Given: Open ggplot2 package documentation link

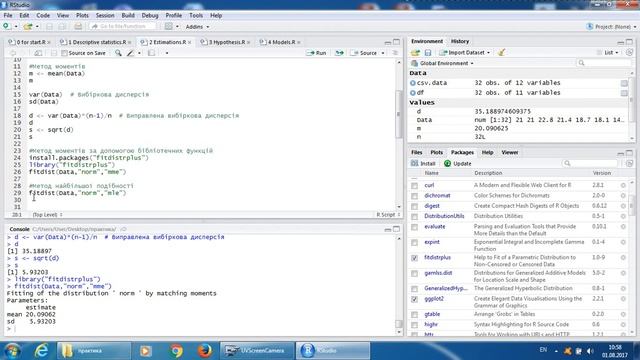Looking at the screenshot, I should 434,299.
